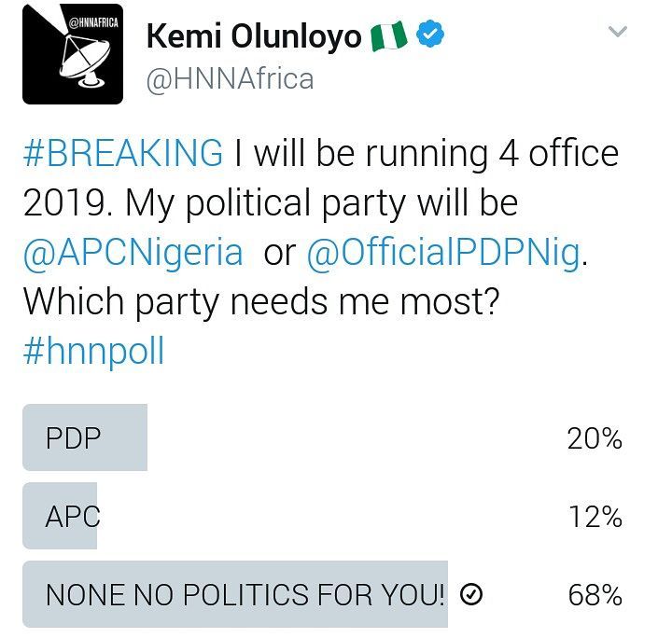Click the Nigerian flag emoji
The height and width of the screenshot is (638, 672).
point(388,36)
